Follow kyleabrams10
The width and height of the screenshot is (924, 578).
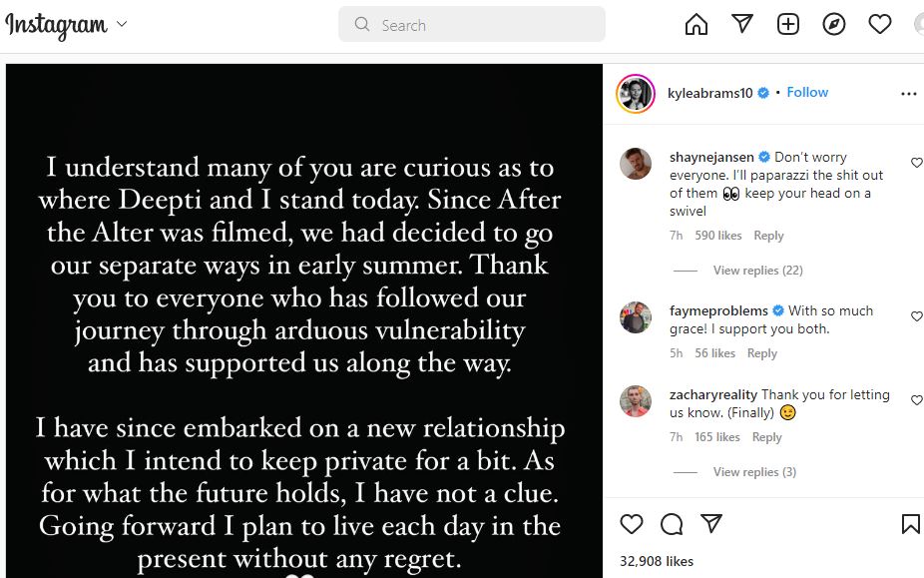(807, 92)
